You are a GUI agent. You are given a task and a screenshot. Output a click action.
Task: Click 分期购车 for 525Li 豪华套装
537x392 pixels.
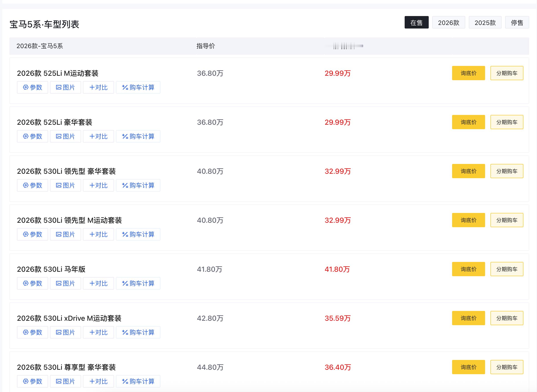(507, 122)
